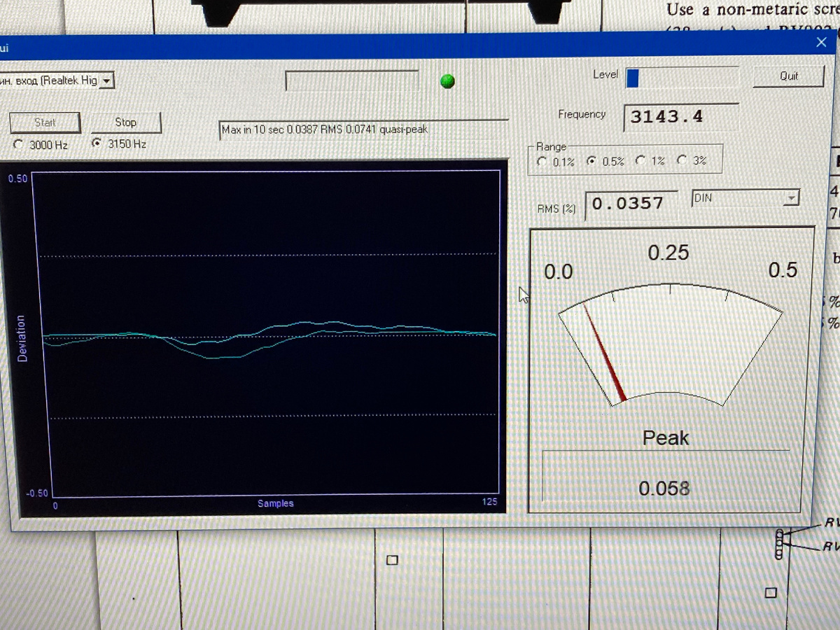Click the Quit button

click(789, 76)
